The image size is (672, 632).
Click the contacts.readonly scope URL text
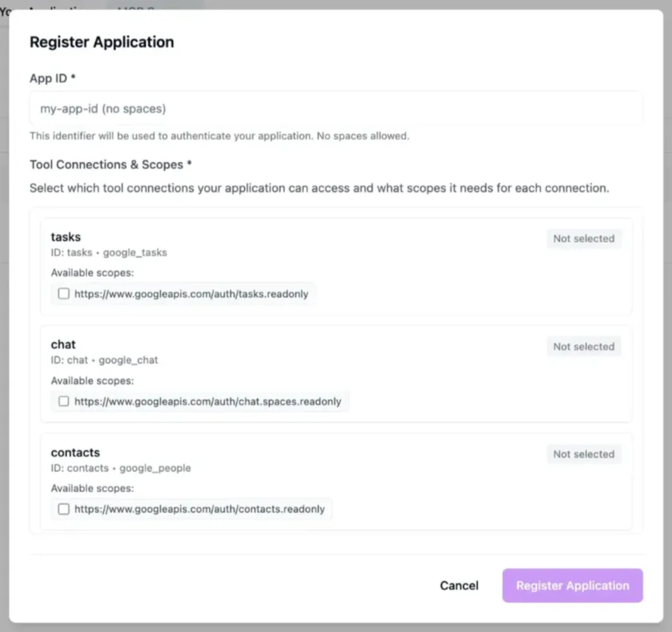pyautogui.click(x=200, y=509)
